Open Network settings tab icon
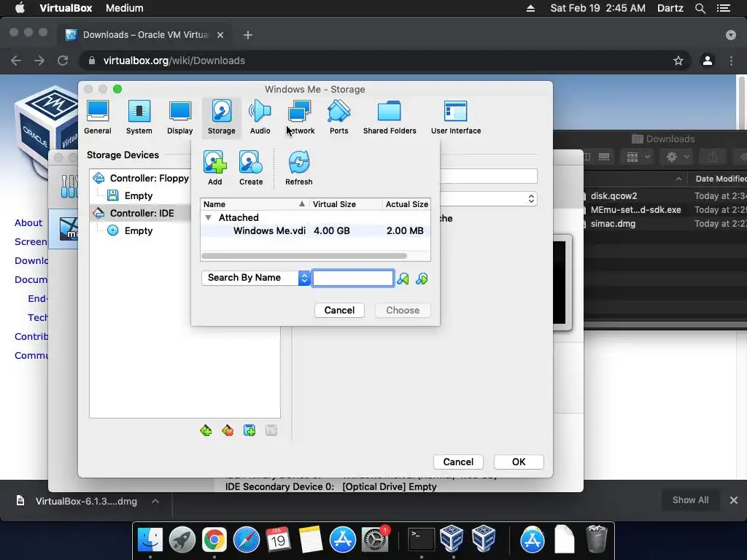Screen dimensions: 747x560 coord(300,112)
